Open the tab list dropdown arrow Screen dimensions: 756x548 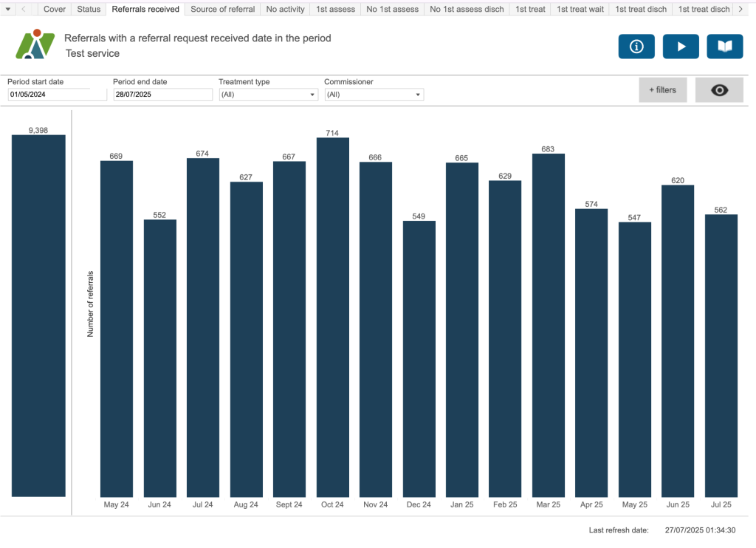click(8, 9)
